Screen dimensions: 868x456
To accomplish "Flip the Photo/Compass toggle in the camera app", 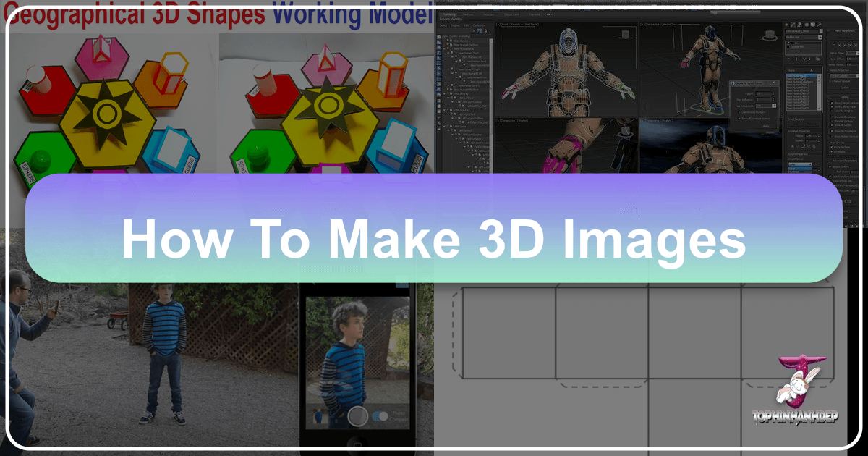I will click(x=380, y=417).
